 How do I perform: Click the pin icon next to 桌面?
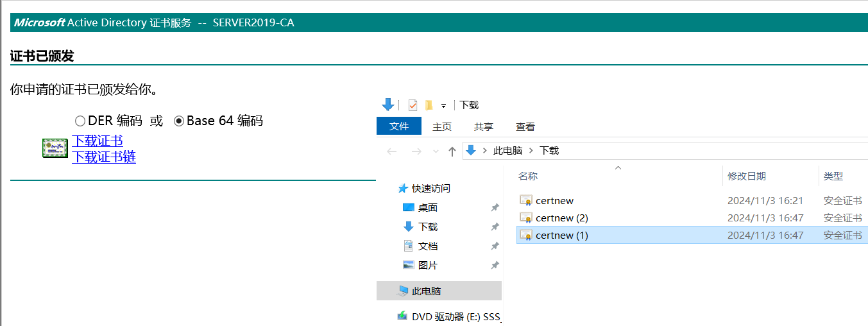click(x=495, y=208)
